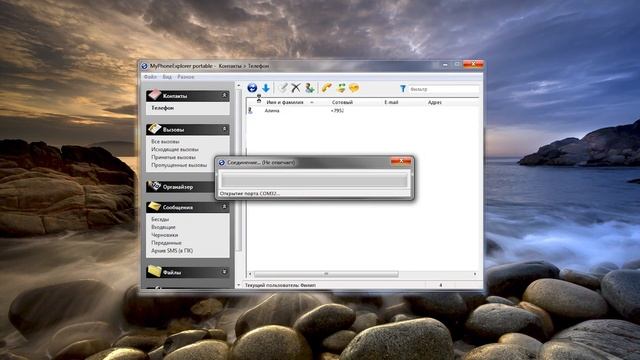This screenshot has height=360, width=640.
Task: Click the 'Текущий пользователь' status bar text
Action: pyautogui.click(x=280, y=285)
